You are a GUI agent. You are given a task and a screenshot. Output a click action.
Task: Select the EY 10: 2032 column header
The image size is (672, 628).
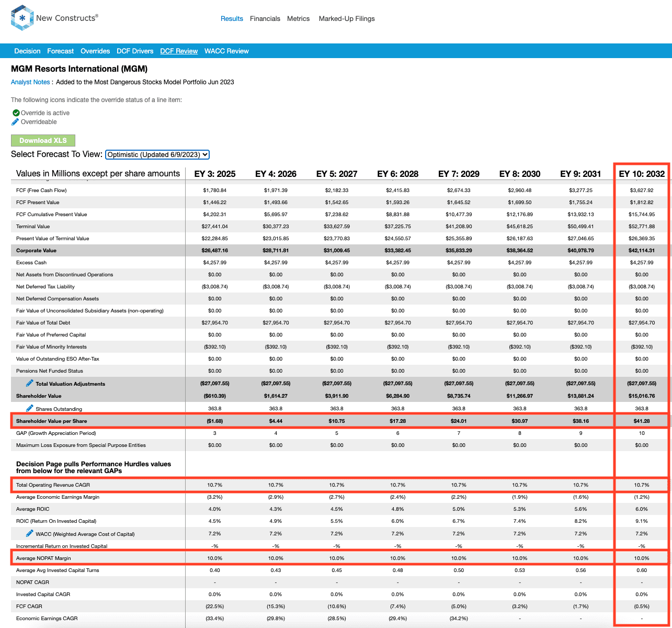642,174
